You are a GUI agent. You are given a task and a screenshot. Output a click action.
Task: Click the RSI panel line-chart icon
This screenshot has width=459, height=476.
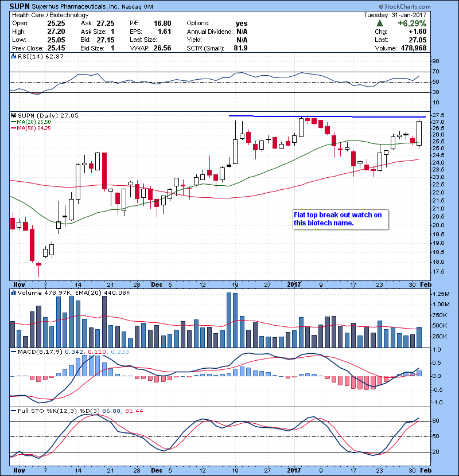(x=13, y=56)
